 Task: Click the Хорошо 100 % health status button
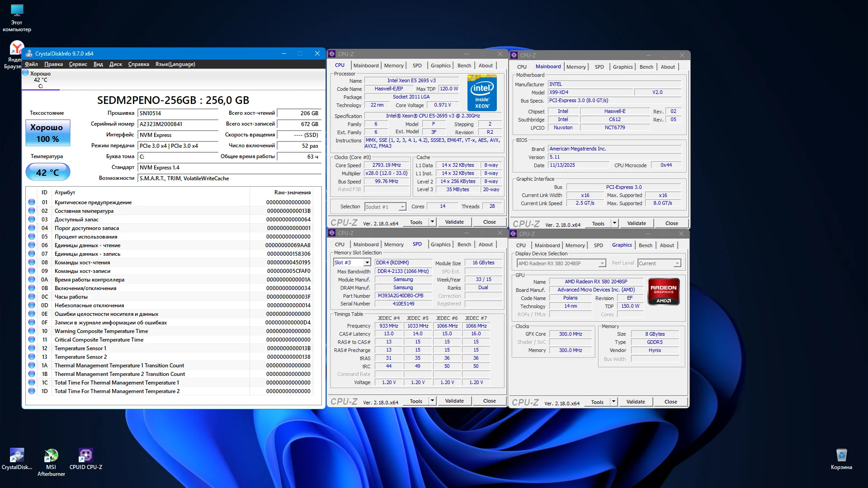pos(47,133)
